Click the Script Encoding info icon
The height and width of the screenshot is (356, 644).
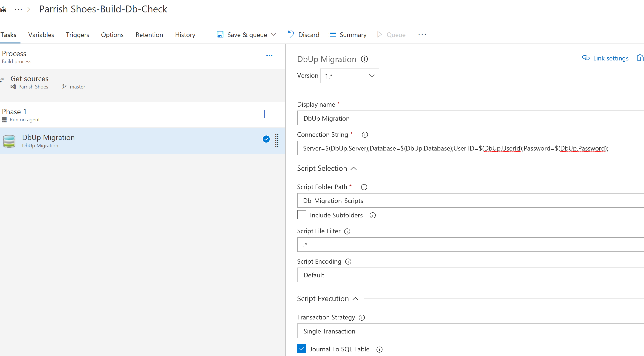pyautogui.click(x=348, y=262)
